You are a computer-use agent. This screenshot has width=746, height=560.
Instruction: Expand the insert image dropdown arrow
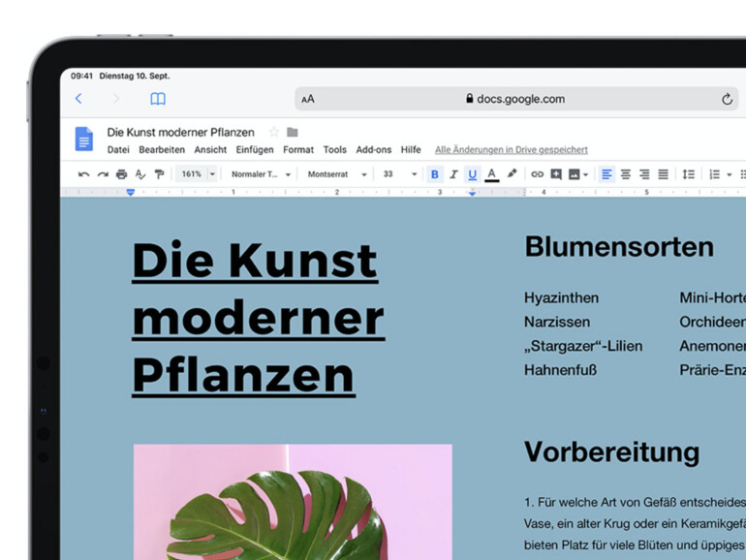pos(586,175)
